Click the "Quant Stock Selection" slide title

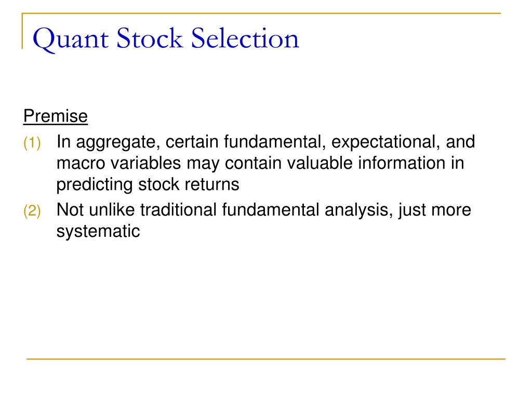[166, 39]
